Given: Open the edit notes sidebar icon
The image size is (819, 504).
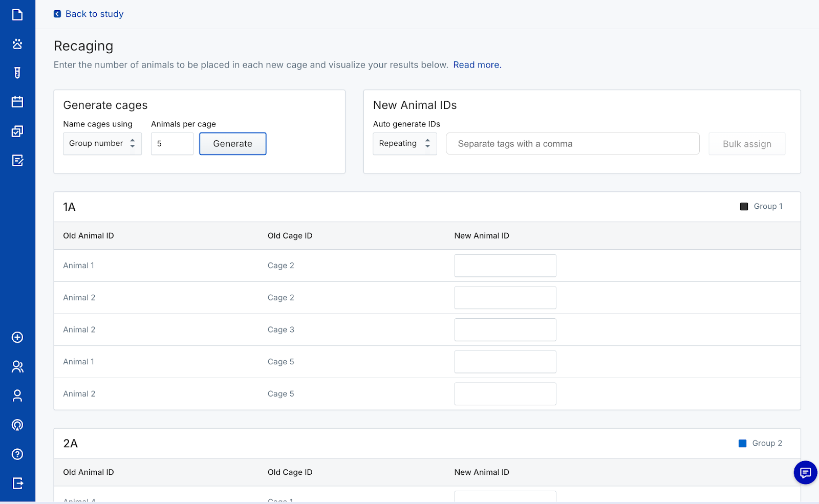Looking at the screenshot, I should coord(17,161).
